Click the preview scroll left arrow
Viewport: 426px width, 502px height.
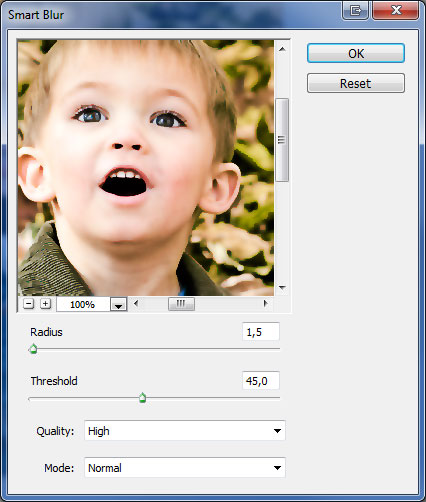[135, 303]
